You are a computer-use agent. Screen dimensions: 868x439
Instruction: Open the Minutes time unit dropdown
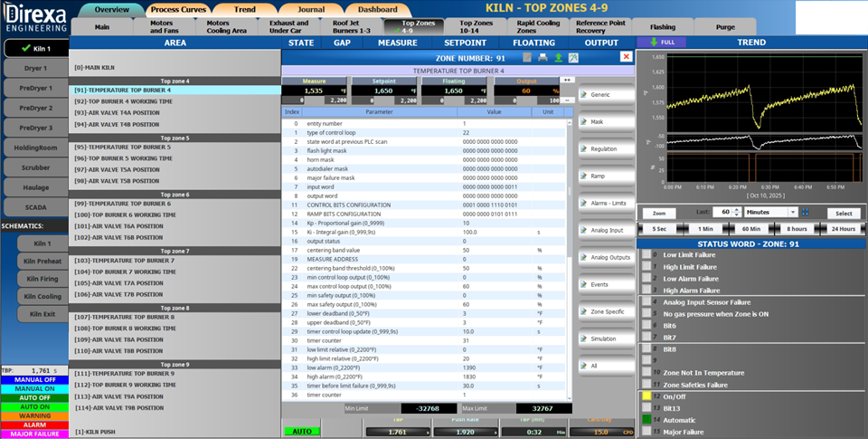[x=793, y=213]
